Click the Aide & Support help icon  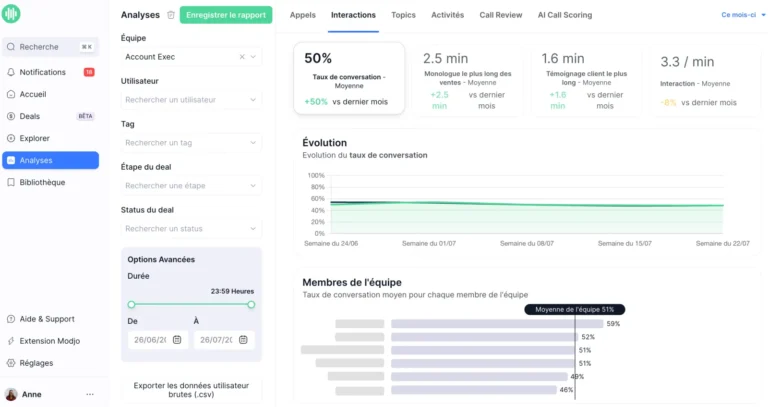tap(11, 319)
